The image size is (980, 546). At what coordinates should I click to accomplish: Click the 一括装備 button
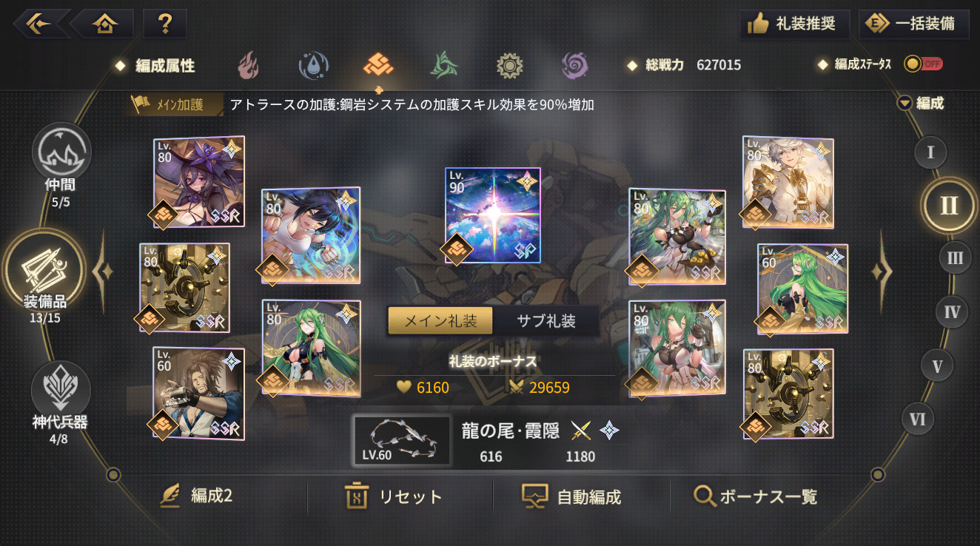click(915, 24)
